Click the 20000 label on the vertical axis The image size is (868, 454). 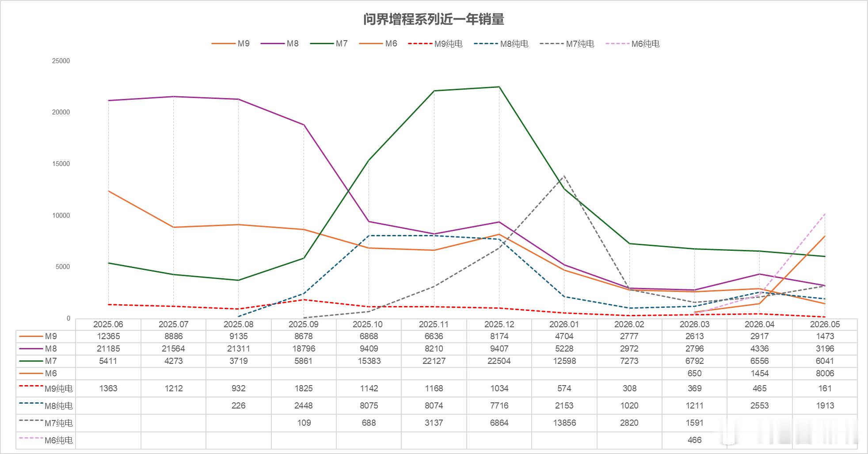point(61,112)
